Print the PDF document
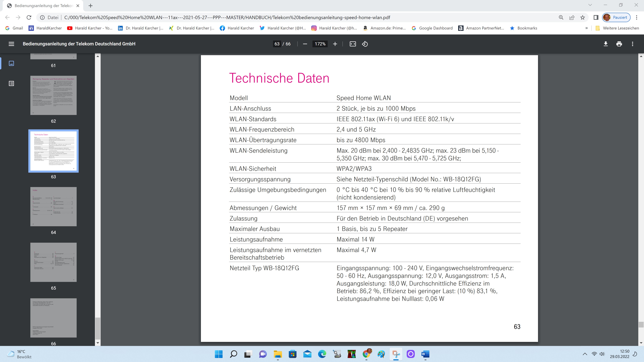The width and height of the screenshot is (644, 362). tap(619, 44)
